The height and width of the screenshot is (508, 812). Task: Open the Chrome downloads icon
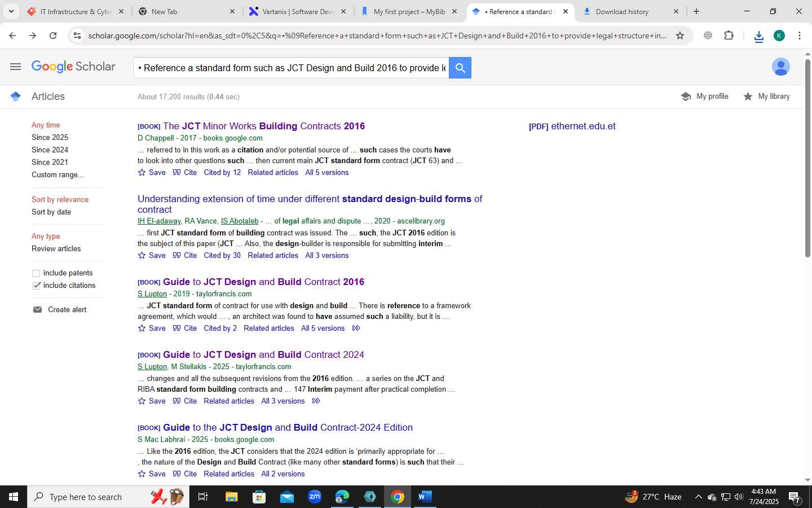758,36
